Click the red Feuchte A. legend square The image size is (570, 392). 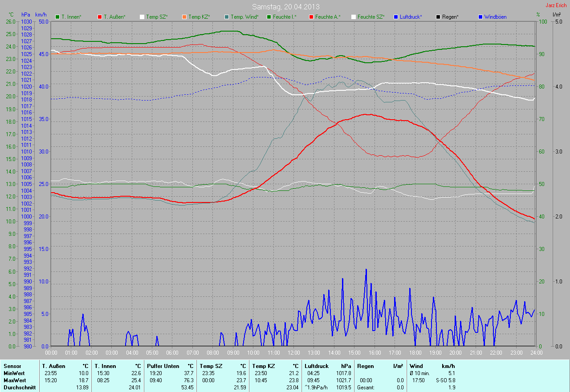coord(311,17)
